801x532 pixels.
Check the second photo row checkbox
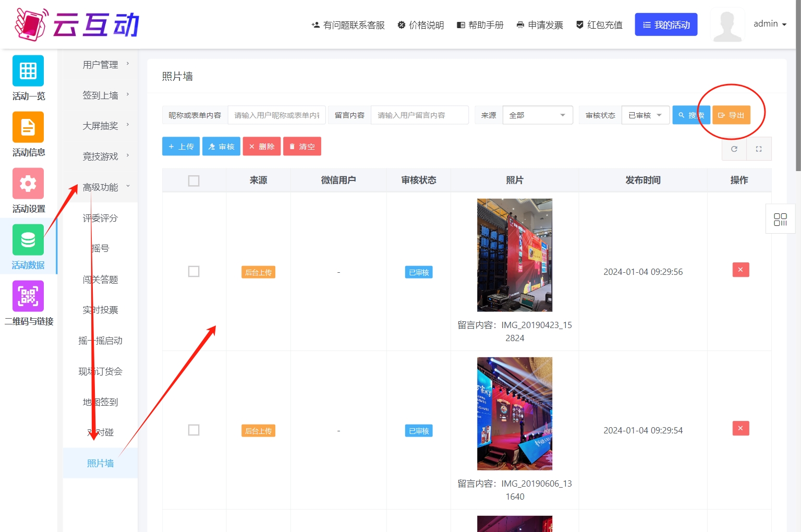point(193,430)
